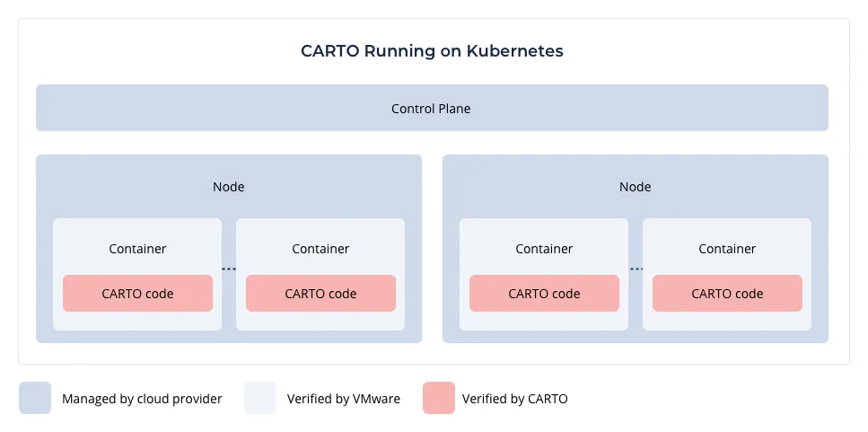The image size is (868, 432).
Task: Click the "Managed by cloud provider" legend text
Action: [x=142, y=399]
